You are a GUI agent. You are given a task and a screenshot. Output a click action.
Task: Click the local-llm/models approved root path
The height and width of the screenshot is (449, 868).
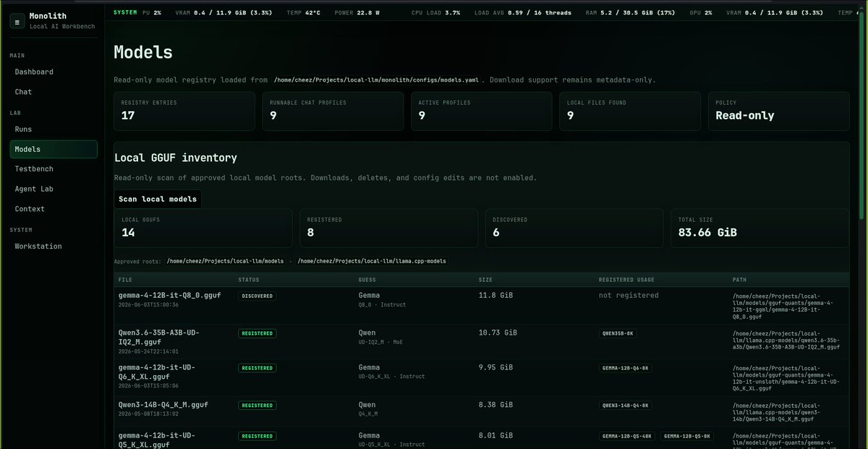tap(225, 260)
